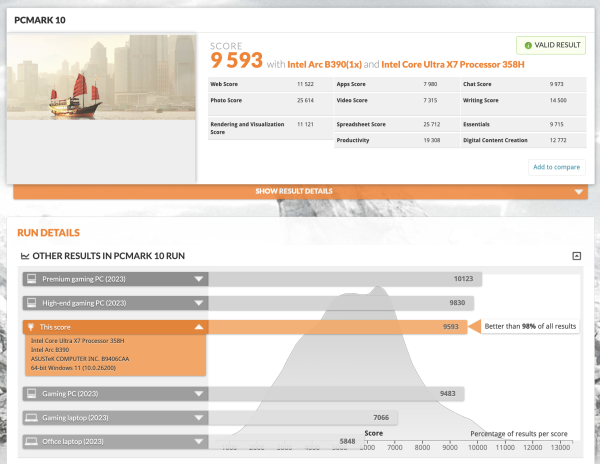Click the Rendering and Visualization Score label
The image size is (600, 464).
click(x=247, y=128)
